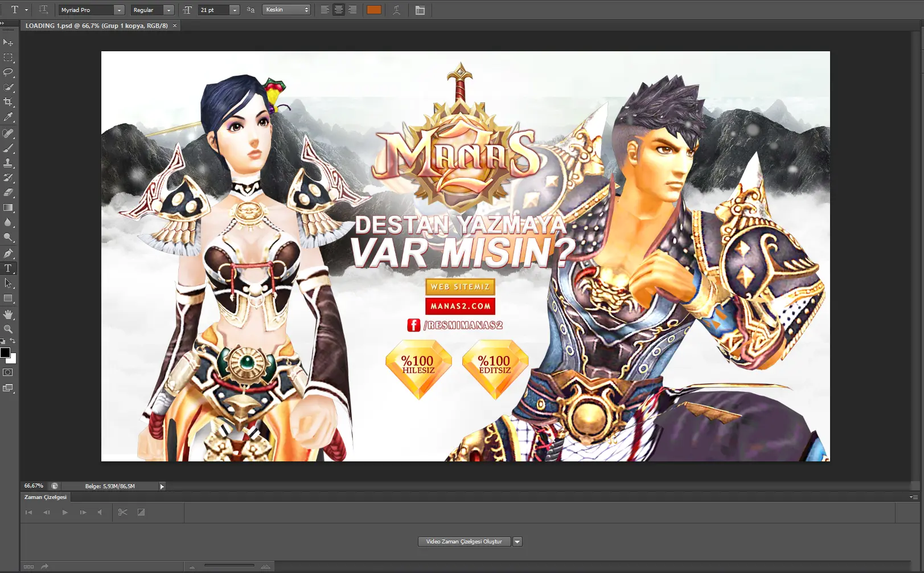
Task: Select the Spot Healing Brush tool
Action: [8, 133]
